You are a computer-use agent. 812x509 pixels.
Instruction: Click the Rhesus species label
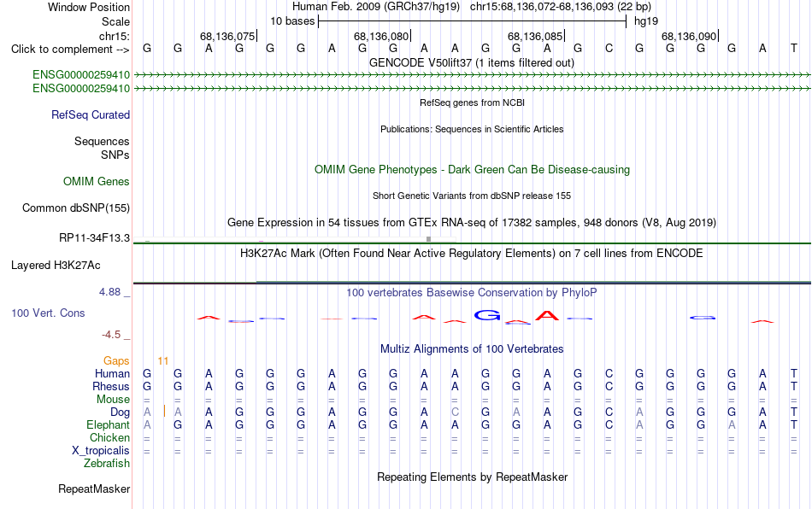(x=111, y=386)
